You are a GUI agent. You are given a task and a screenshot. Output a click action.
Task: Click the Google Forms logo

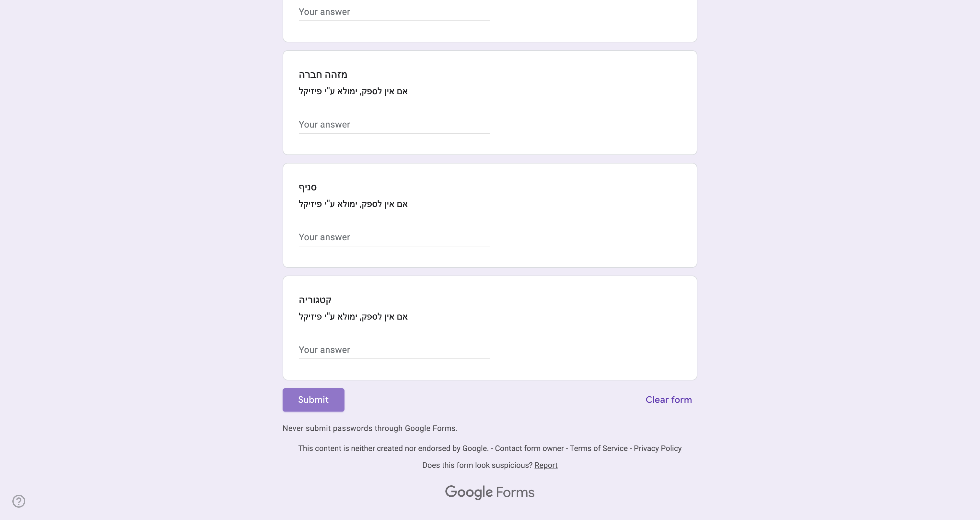click(x=490, y=492)
